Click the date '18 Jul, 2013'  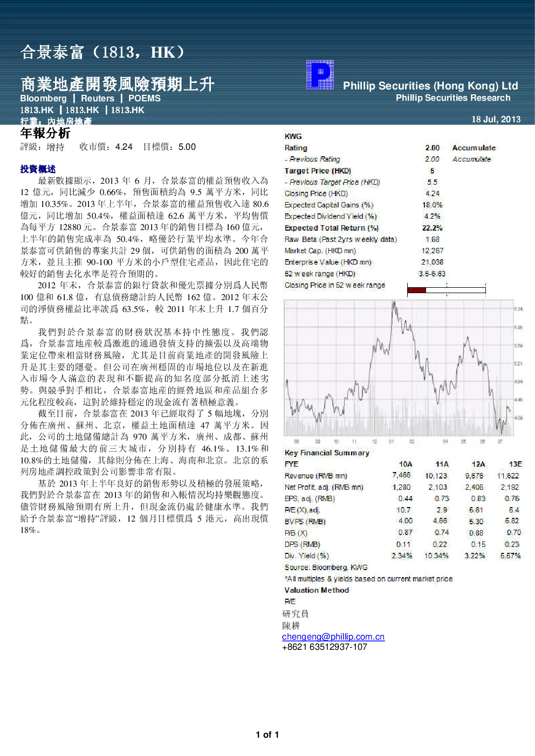point(496,119)
